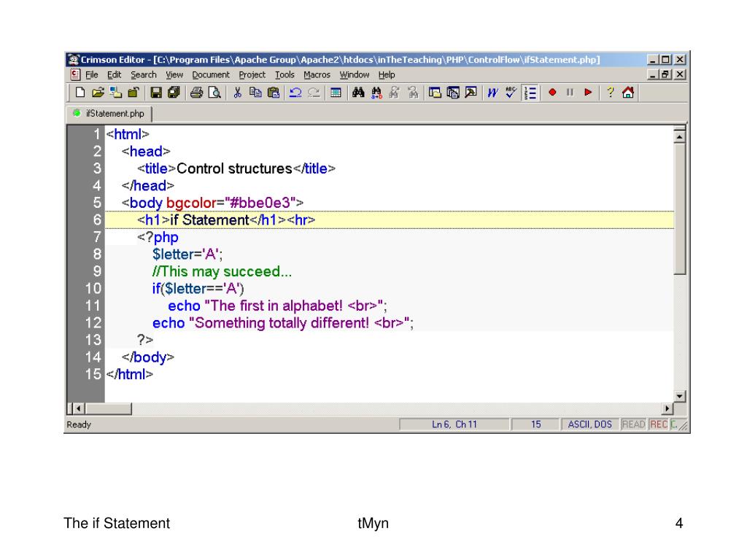Screen dimensions: 747x560
Task: Open Help with the question mark icon
Action: coord(611,93)
